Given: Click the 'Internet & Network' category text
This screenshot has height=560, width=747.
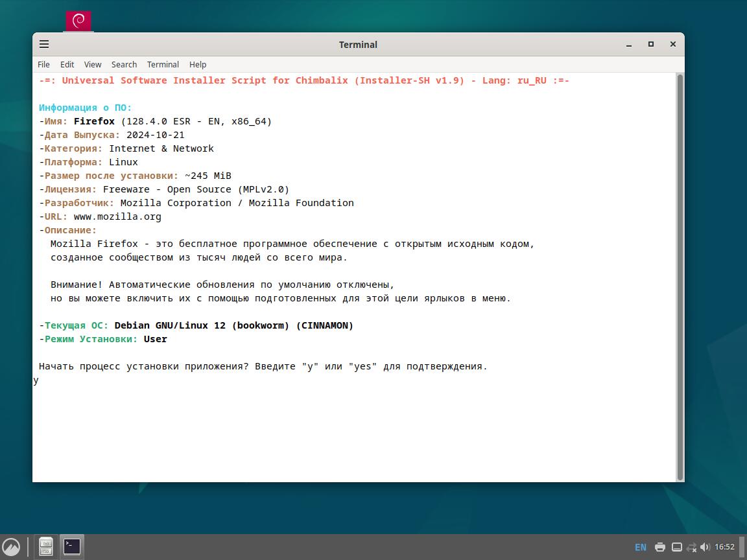Looking at the screenshot, I should (x=161, y=148).
